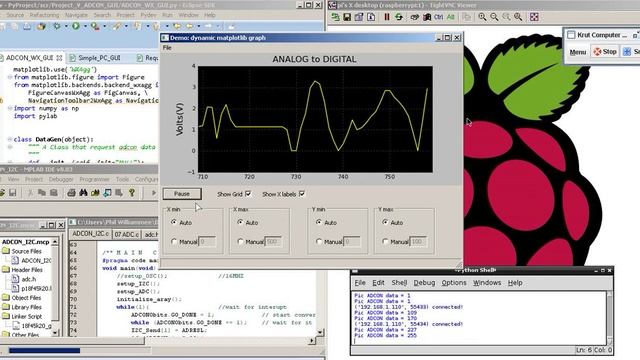Switch to the 07 ADC.c tab in MPLAB
This screenshot has width=640, height=360.
click(127, 234)
